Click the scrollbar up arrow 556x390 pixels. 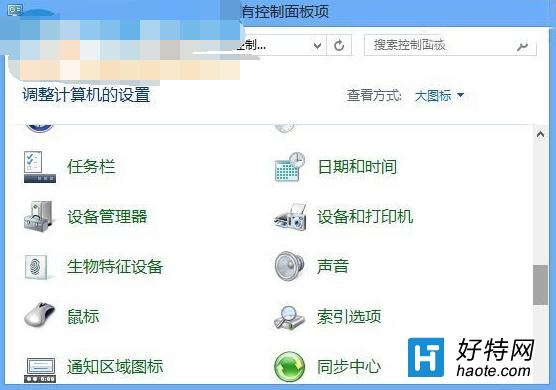click(x=540, y=134)
